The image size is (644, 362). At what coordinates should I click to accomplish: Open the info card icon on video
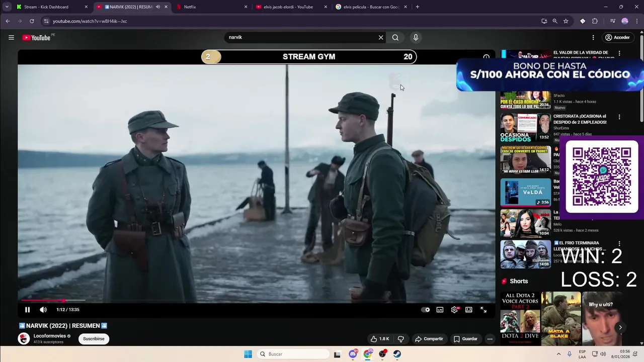point(486,57)
